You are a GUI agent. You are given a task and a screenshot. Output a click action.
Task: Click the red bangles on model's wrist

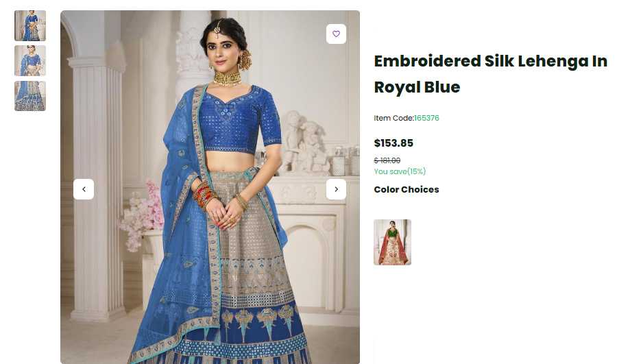click(x=204, y=195)
